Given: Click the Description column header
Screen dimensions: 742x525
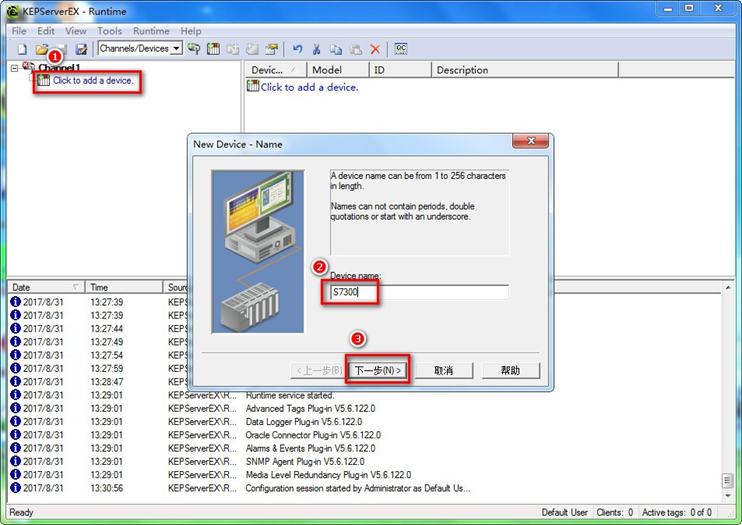Looking at the screenshot, I should (x=525, y=70).
